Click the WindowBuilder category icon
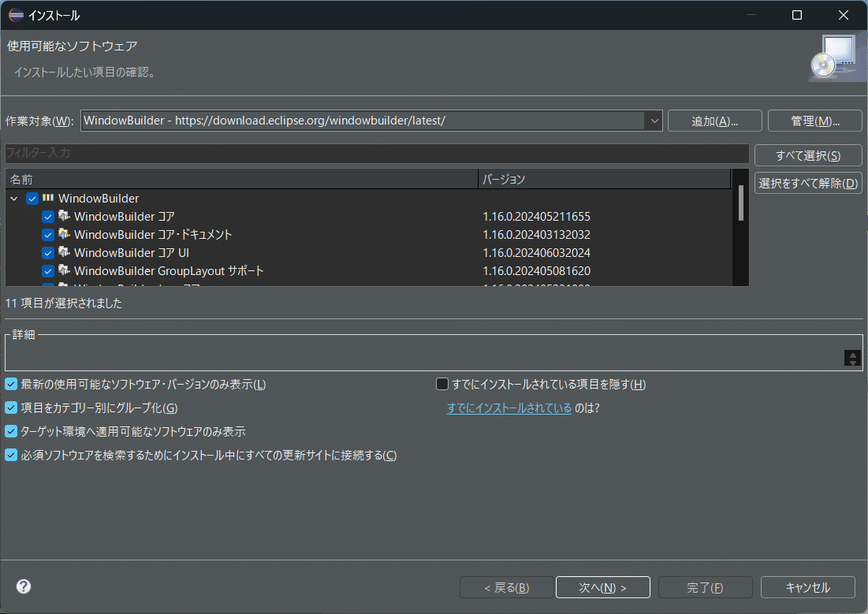The image size is (868, 614). pyautogui.click(x=48, y=198)
